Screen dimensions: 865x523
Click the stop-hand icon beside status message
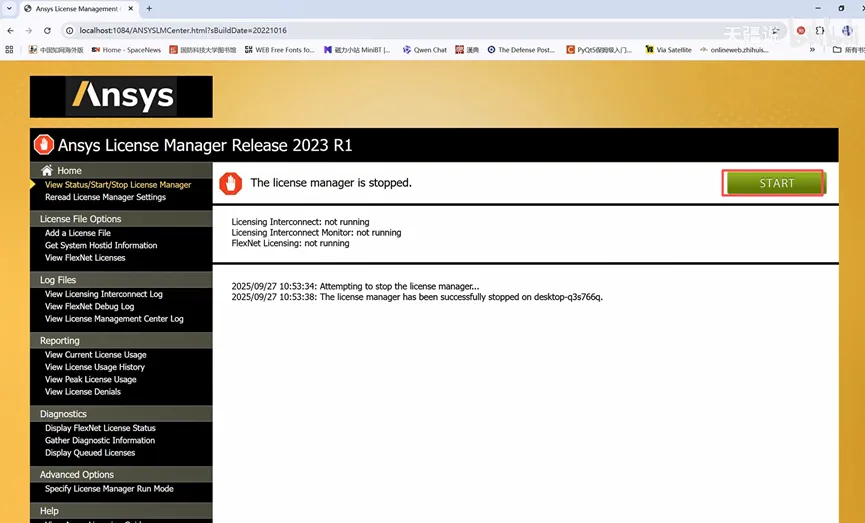[231, 183]
